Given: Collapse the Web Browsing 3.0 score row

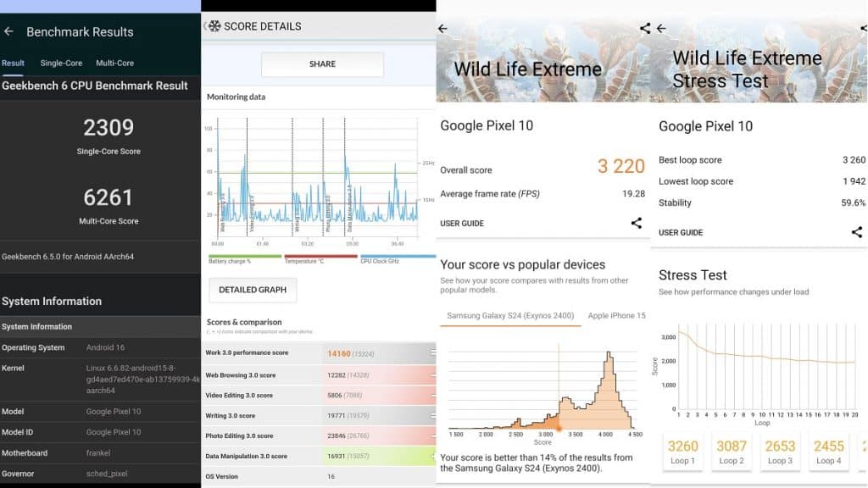Looking at the screenshot, I should pos(432,374).
